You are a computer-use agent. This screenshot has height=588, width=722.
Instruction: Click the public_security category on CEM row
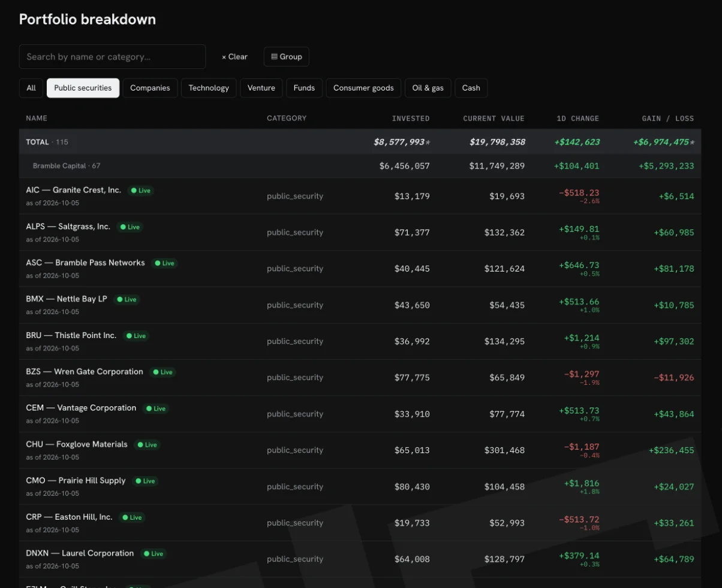(x=295, y=414)
